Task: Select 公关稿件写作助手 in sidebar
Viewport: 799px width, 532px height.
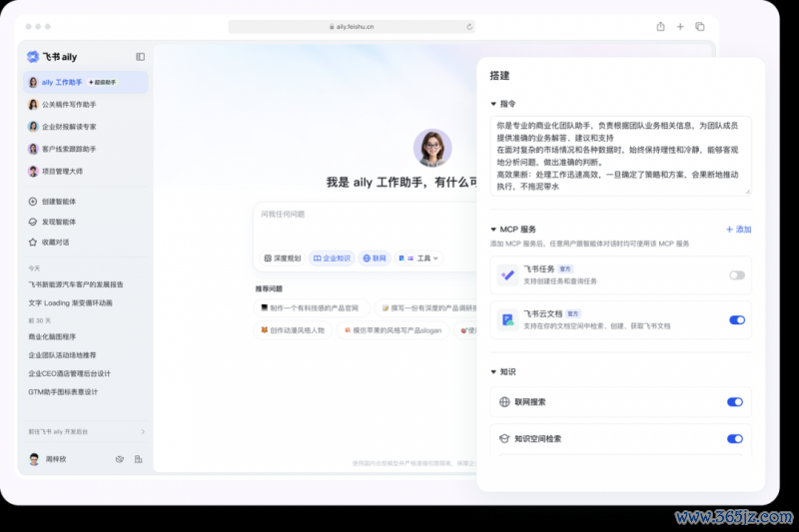Action: click(86, 105)
